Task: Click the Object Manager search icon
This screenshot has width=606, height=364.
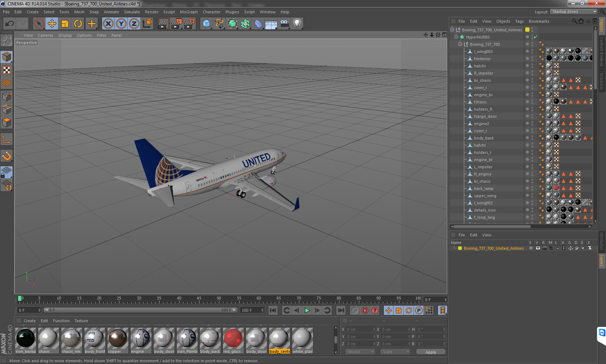Action: 574,21
